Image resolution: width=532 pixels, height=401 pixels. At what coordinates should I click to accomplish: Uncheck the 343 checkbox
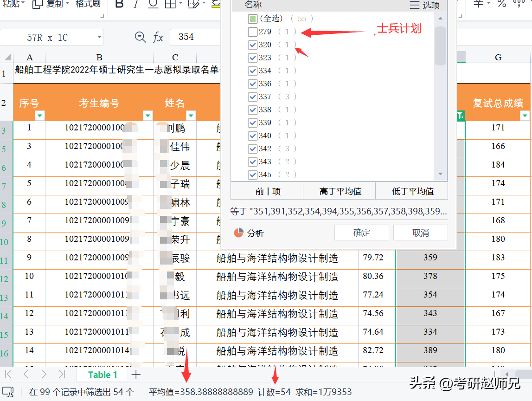click(x=252, y=162)
